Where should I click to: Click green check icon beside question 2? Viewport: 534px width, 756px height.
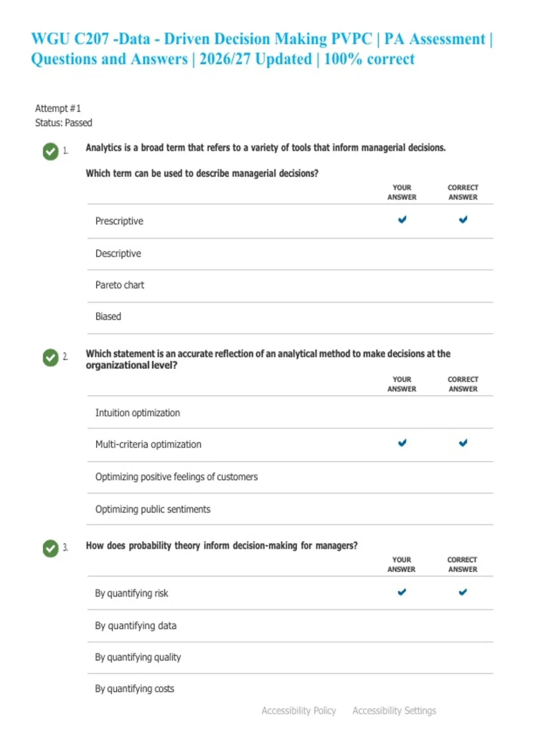51,358
